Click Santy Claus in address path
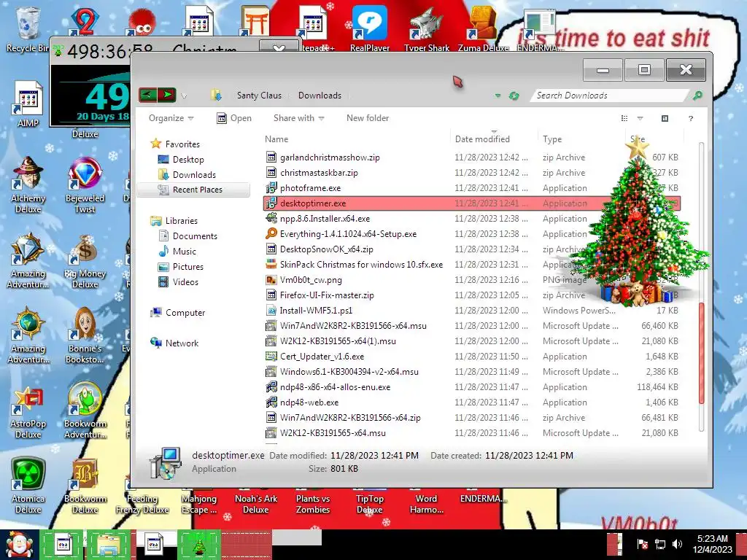 click(259, 96)
